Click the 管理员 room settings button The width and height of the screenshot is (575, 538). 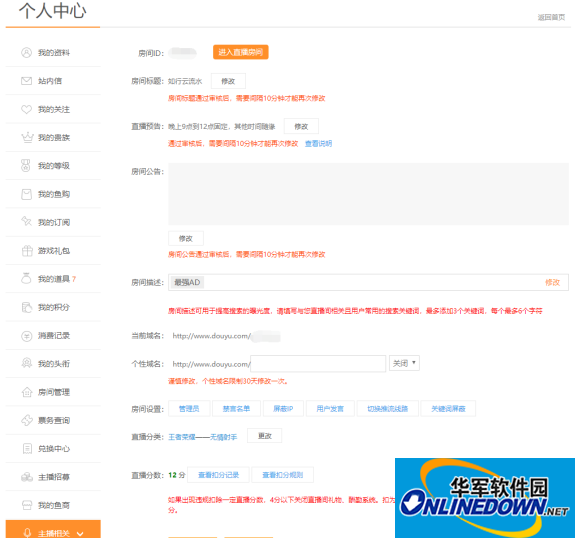[189, 409]
